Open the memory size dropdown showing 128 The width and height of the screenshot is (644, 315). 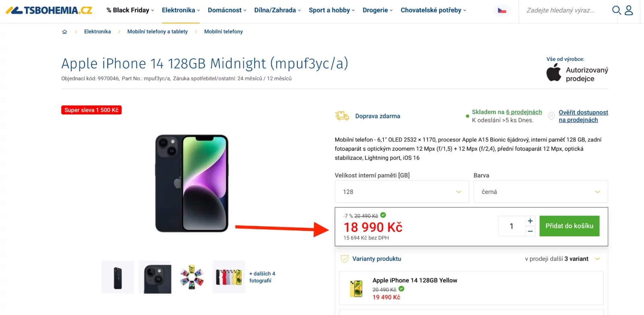(401, 192)
